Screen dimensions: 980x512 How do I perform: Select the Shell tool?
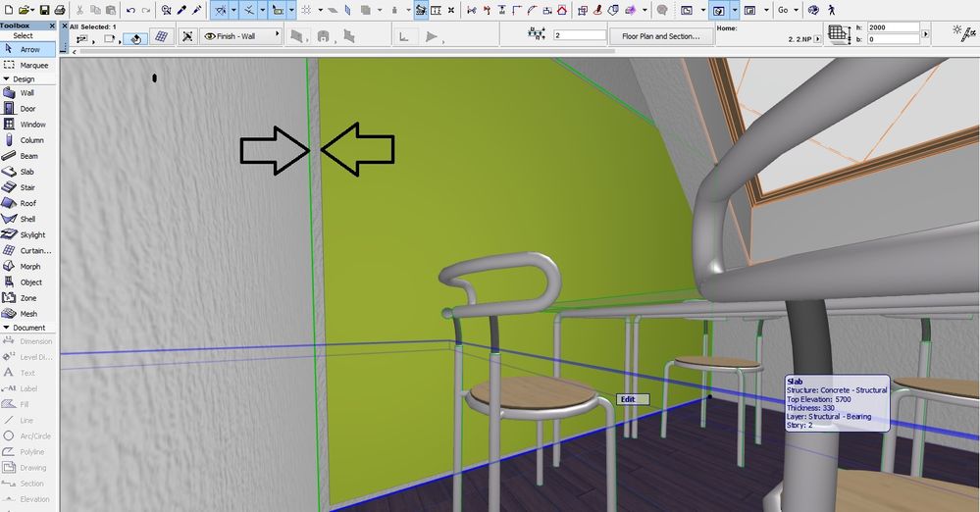[x=27, y=219]
